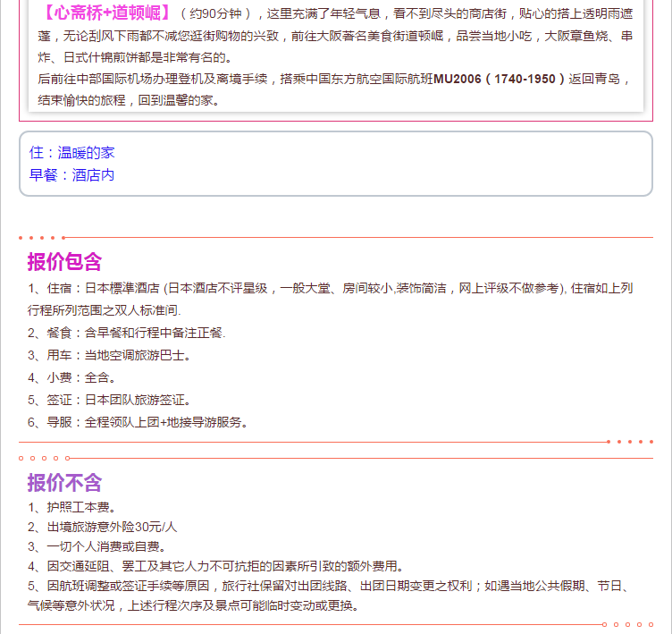Click item 2 餐食 含早餐 line
672x634 pixels.
pos(126,333)
